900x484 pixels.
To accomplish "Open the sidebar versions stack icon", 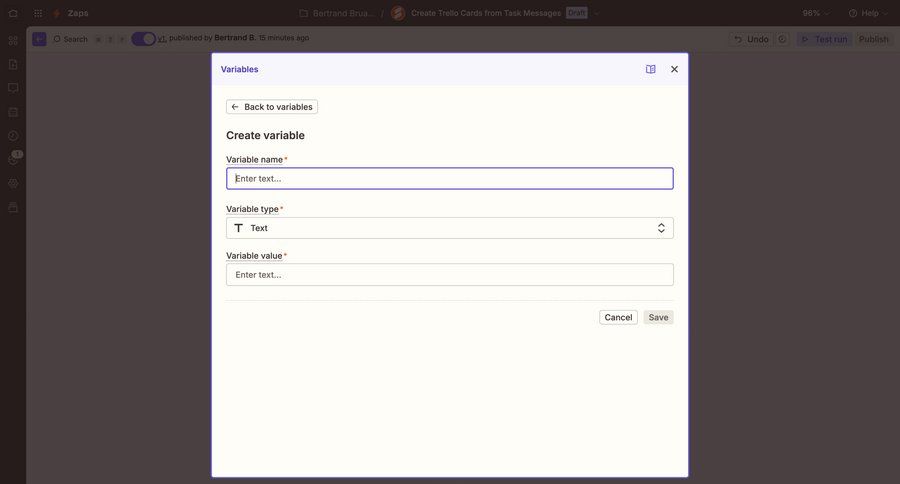I will 13,207.
